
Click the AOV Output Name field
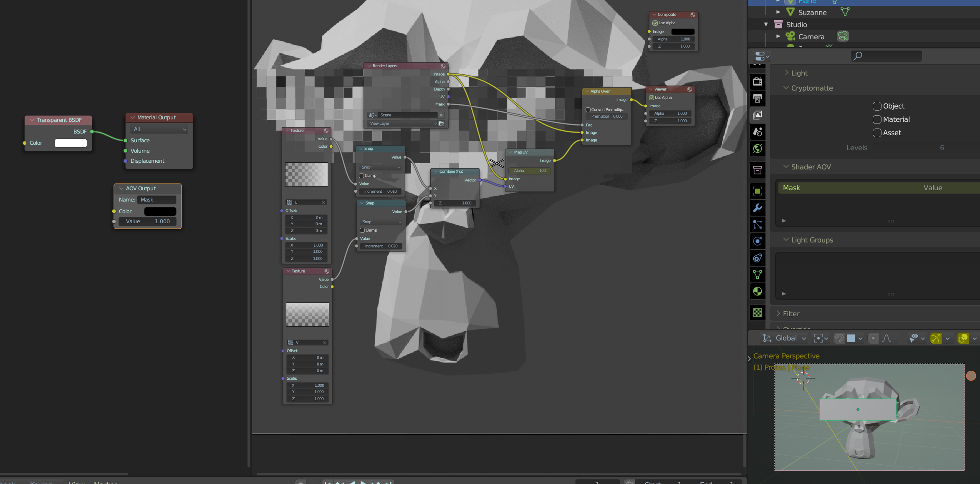click(x=157, y=200)
